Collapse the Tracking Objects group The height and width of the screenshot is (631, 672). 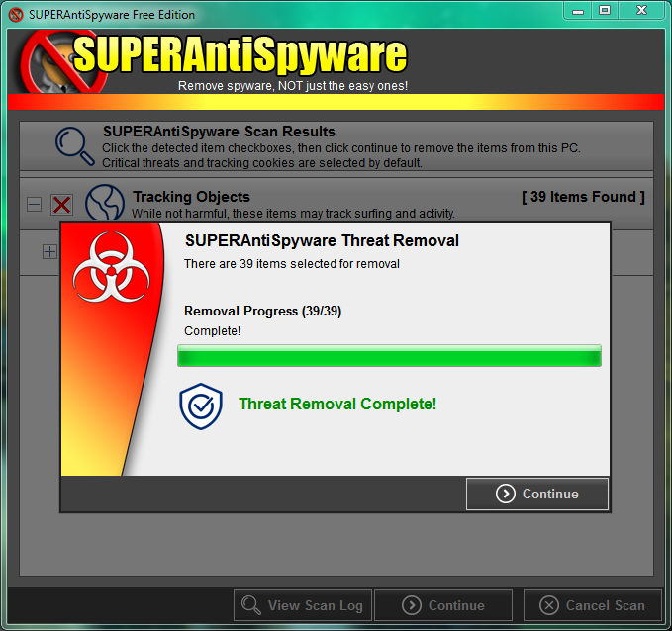(35, 204)
